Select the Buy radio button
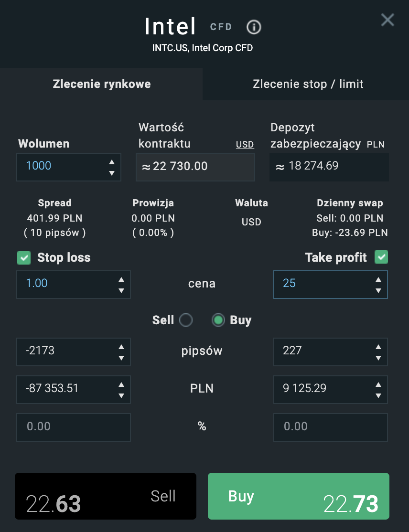The height and width of the screenshot is (532, 409). (x=218, y=320)
